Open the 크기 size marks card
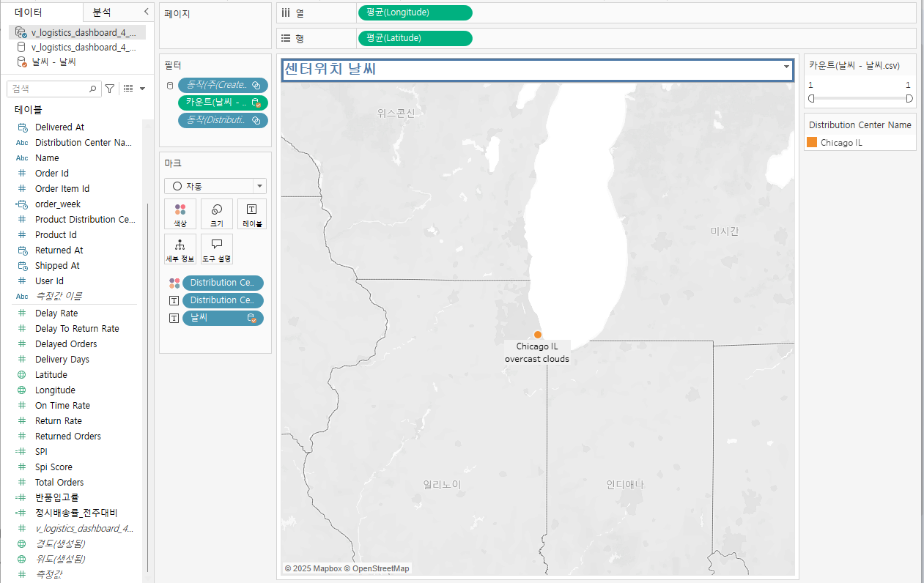 click(217, 214)
